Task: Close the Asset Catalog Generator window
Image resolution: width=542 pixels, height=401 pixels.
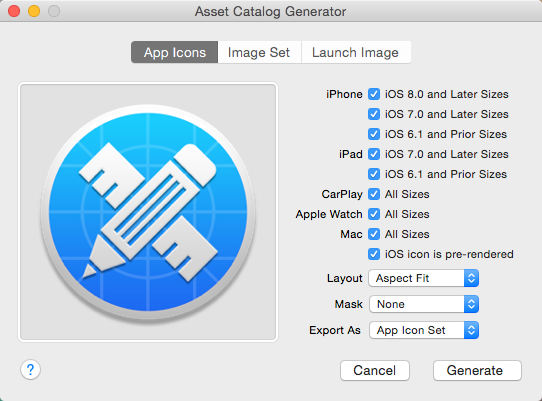Action: [x=14, y=11]
